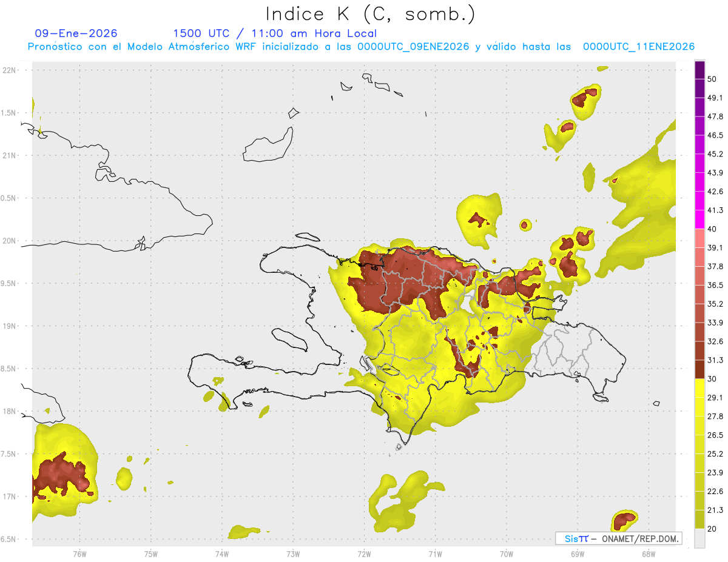The width and height of the screenshot is (728, 562).
Task: Click the '74W' longitude label
Action: (x=221, y=554)
